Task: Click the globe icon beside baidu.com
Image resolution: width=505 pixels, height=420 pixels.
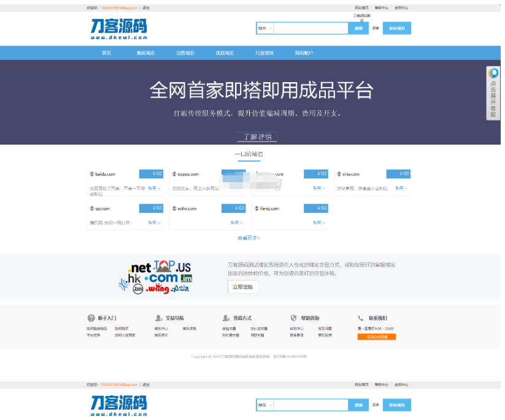Action: (x=92, y=174)
